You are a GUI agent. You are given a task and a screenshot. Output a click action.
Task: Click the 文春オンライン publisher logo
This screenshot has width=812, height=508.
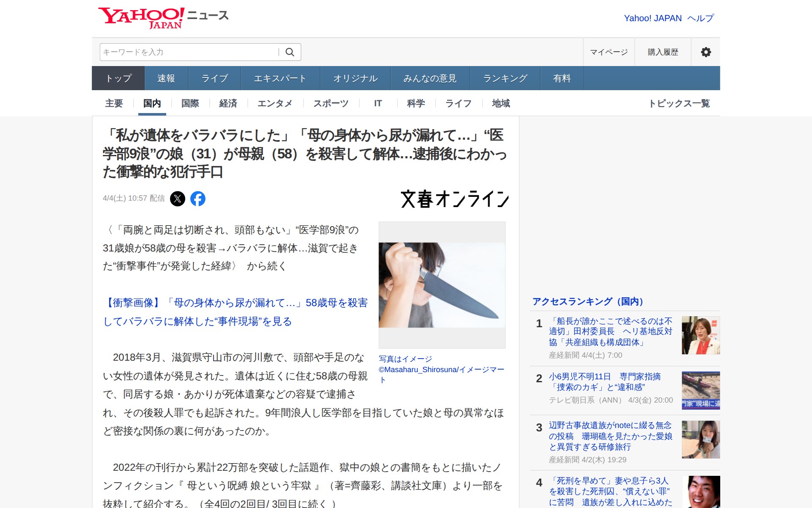pos(455,200)
